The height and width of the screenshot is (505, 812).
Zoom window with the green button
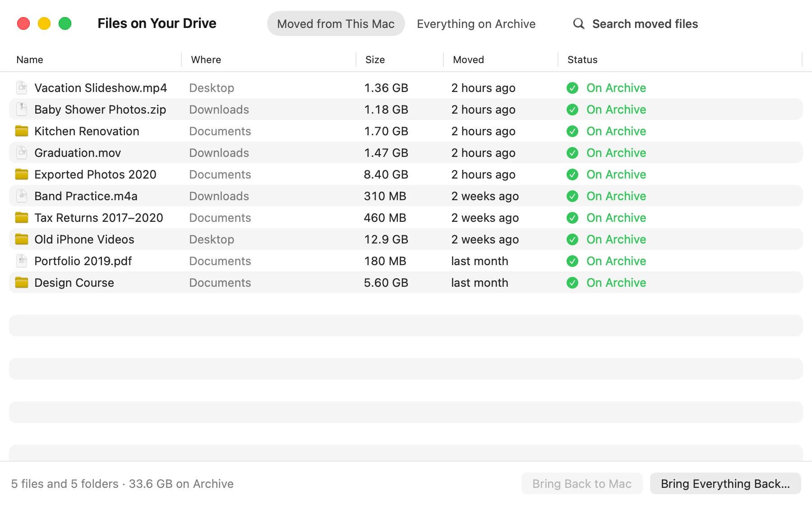tap(65, 23)
